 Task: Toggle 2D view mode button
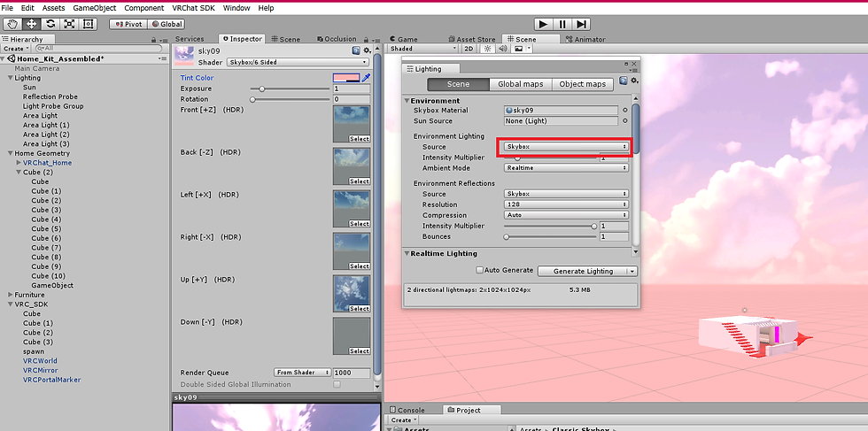469,49
